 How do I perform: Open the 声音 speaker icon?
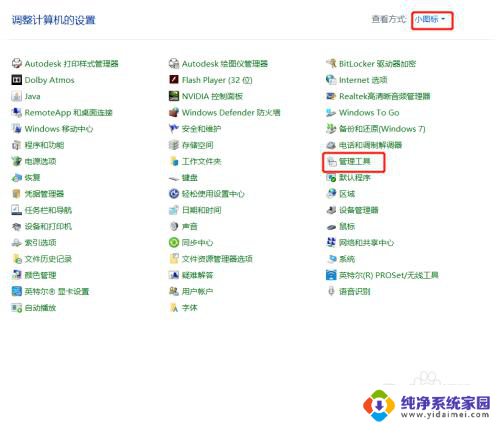pos(174,226)
